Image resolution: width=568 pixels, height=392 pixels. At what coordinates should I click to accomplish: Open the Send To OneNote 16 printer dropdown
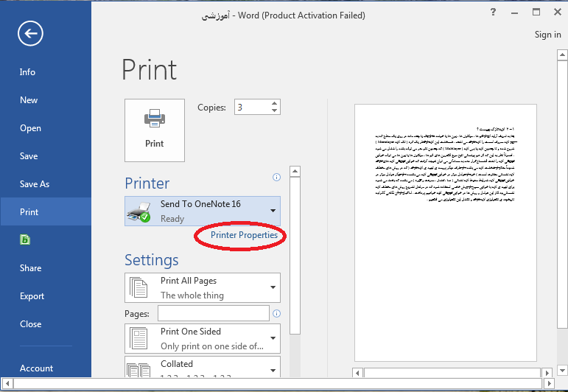203,211
